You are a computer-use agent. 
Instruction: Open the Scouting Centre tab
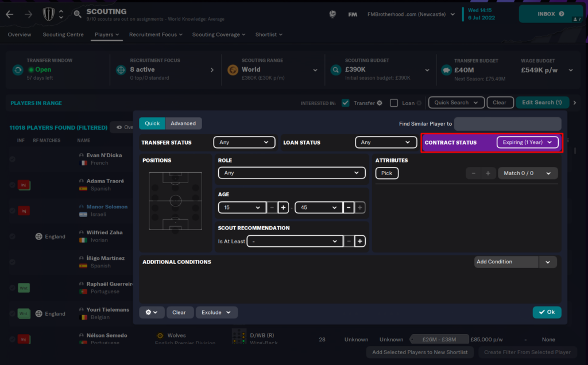tap(63, 34)
